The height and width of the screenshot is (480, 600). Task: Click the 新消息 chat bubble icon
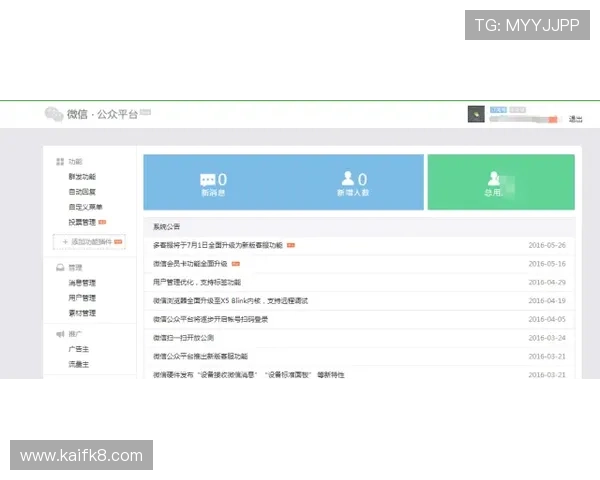pyautogui.click(x=207, y=180)
